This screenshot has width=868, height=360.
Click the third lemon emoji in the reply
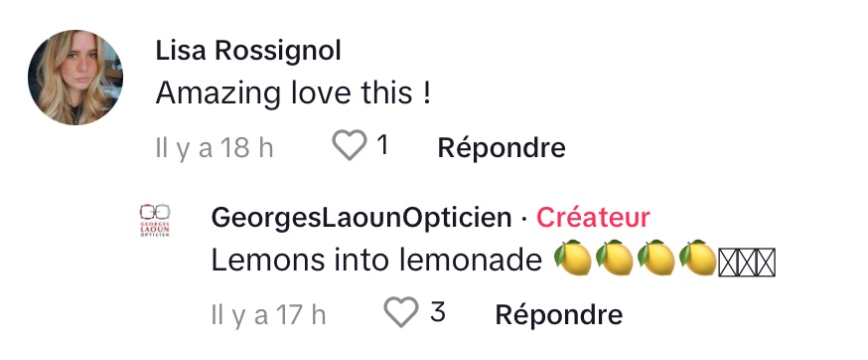click(x=656, y=258)
